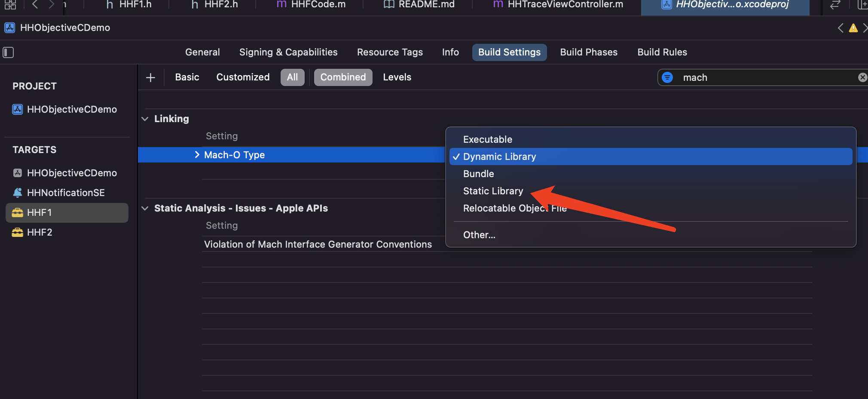Choose Other... from the menu

(x=651, y=235)
